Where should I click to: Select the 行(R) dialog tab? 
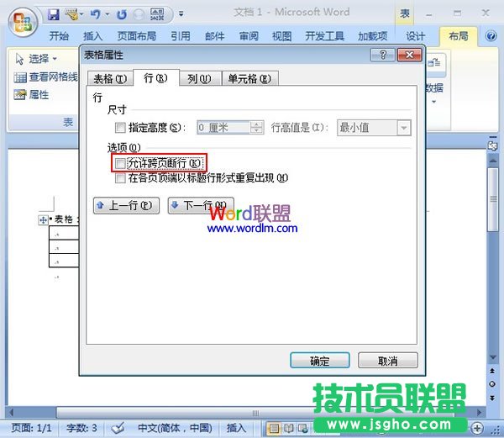(156, 77)
